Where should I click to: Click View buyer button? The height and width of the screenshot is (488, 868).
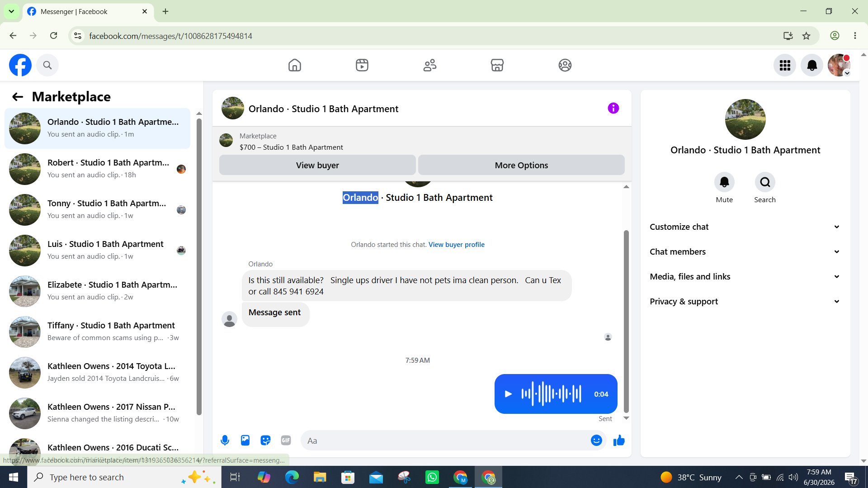[x=317, y=165]
